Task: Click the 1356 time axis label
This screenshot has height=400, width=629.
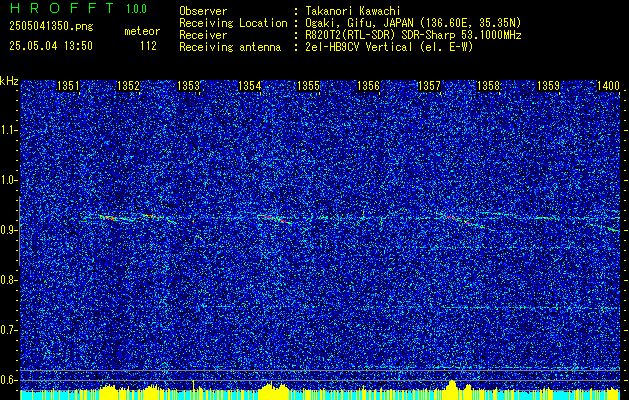Action: (368, 86)
